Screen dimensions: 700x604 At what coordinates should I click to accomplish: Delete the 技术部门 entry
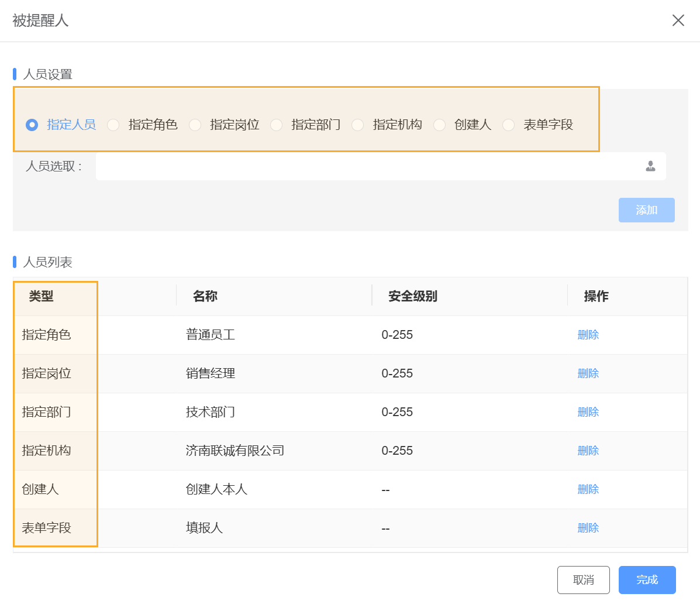point(588,411)
